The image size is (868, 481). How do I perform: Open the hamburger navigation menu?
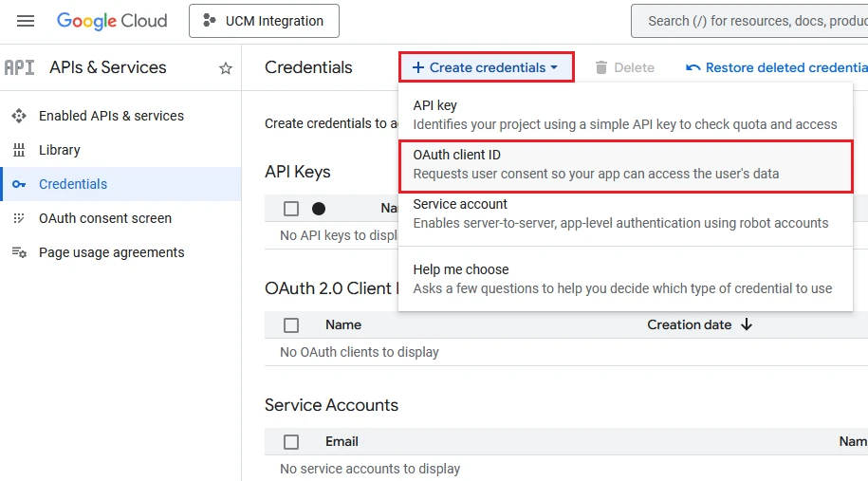tap(26, 21)
